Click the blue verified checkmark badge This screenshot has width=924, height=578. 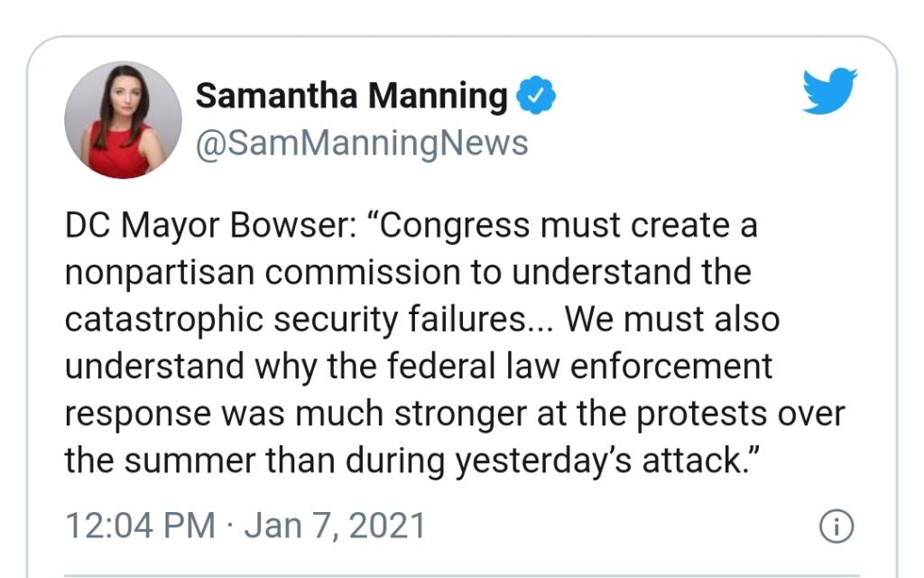pos(535,95)
